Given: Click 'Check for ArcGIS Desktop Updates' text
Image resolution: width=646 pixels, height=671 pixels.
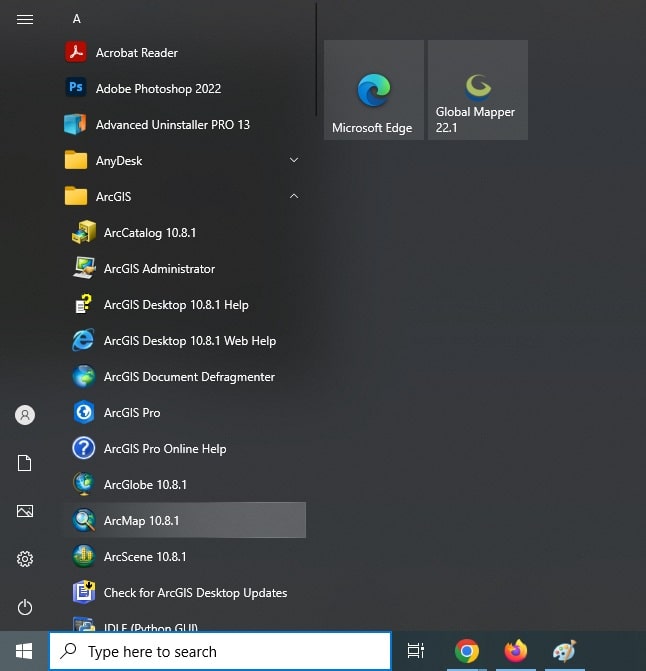Looking at the screenshot, I should pos(196,593).
